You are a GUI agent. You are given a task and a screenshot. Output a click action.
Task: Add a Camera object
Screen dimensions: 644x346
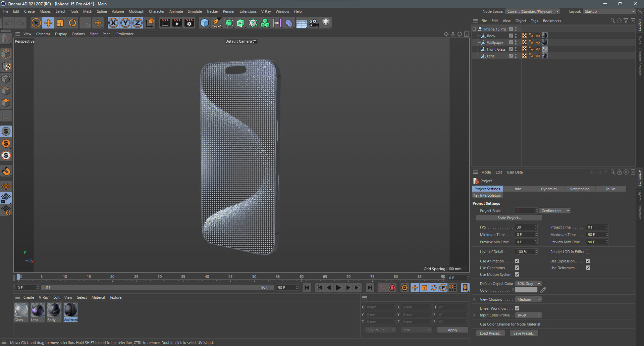314,23
